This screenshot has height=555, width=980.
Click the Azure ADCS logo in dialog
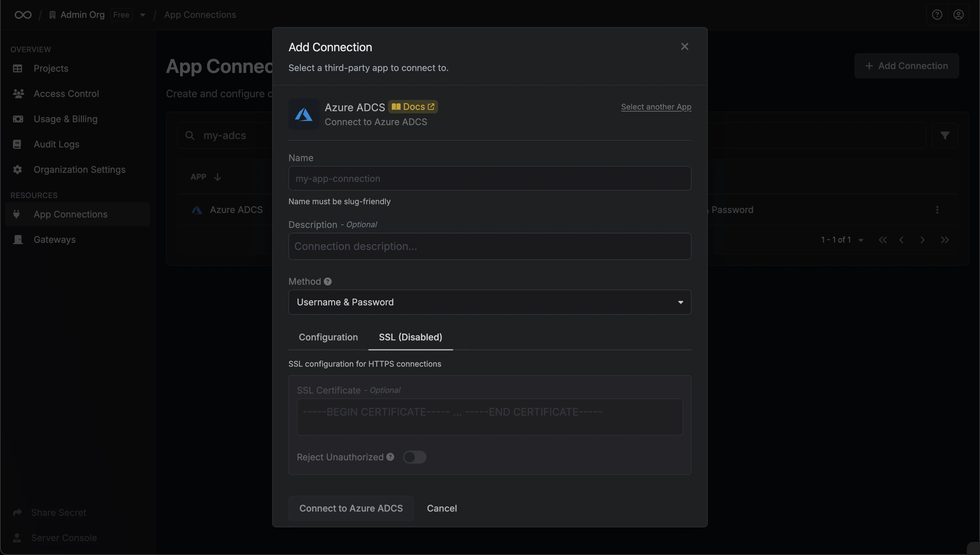pyautogui.click(x=304, y=114)
